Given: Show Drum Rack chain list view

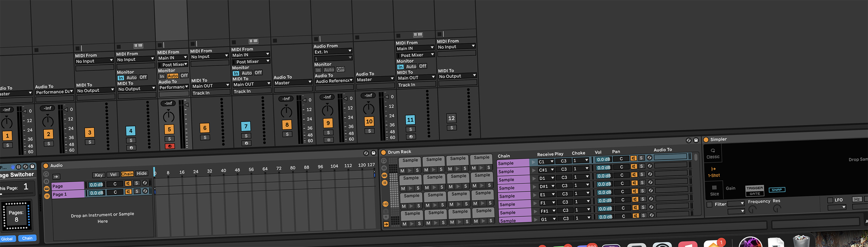Looking at the screenshot, I should click(385, 183).
